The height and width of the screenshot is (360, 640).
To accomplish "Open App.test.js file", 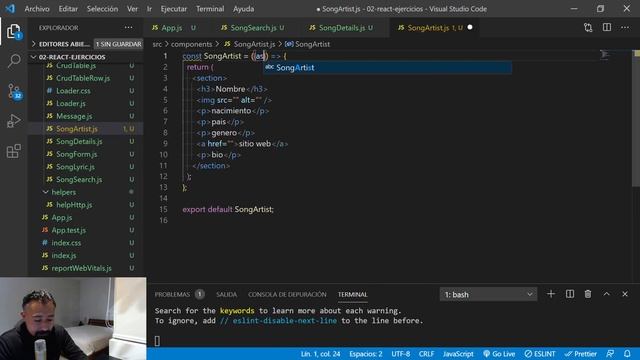I will tap(69, 230).
